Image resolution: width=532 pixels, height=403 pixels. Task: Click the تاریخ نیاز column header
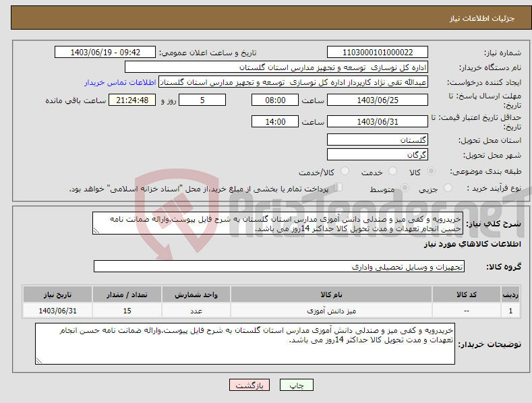(x=57, y=294)
